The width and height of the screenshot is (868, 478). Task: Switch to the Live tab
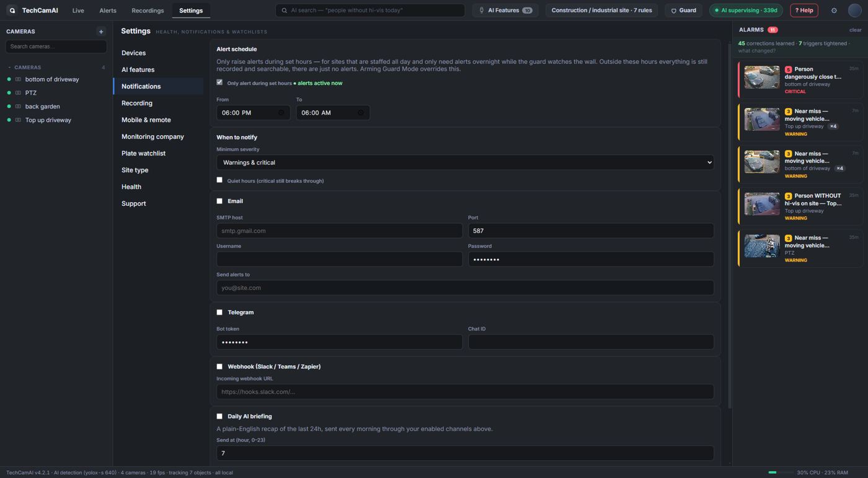78,11
